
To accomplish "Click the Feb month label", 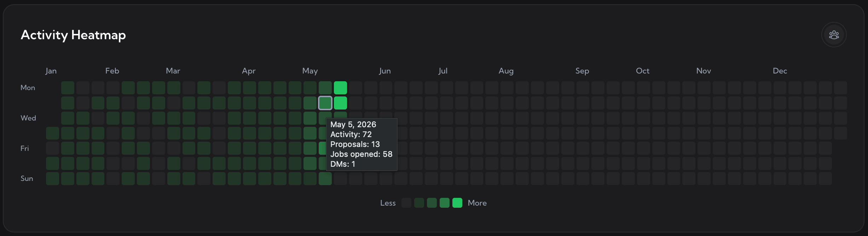I will 112,71.
